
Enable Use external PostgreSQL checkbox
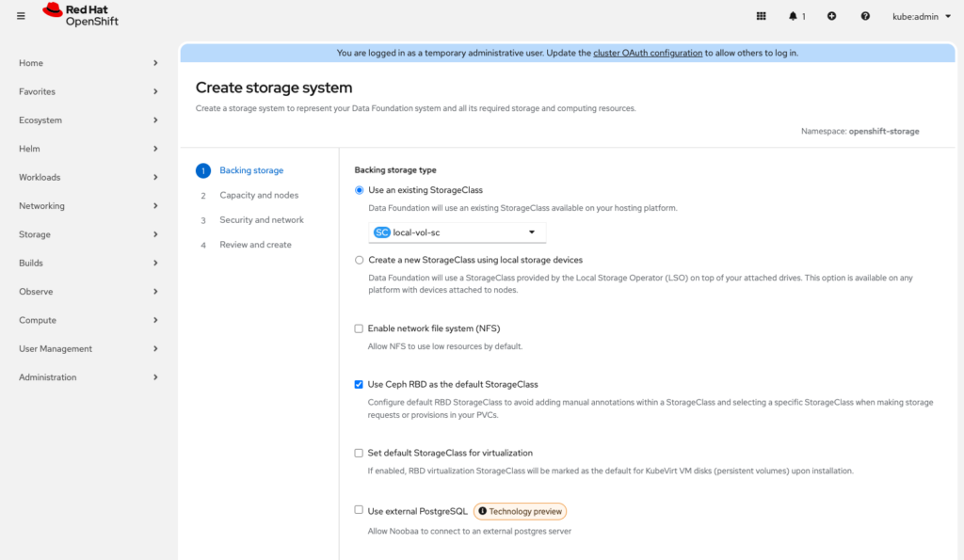click(359, 510)
